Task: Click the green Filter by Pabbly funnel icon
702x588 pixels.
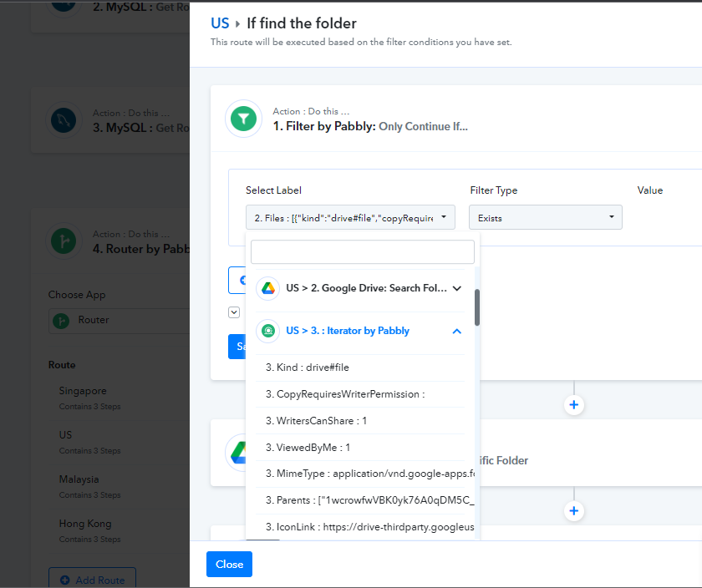Action: [x=243, y=119]
